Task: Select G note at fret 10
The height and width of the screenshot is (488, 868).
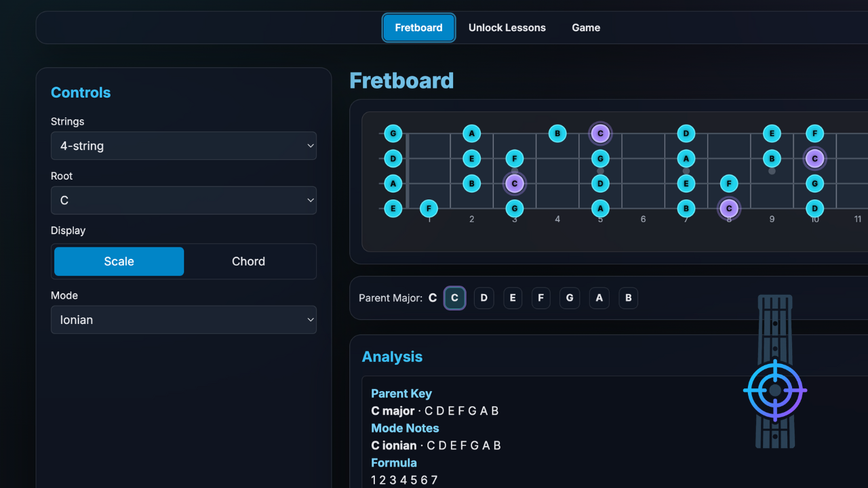Action: point(814,183)
